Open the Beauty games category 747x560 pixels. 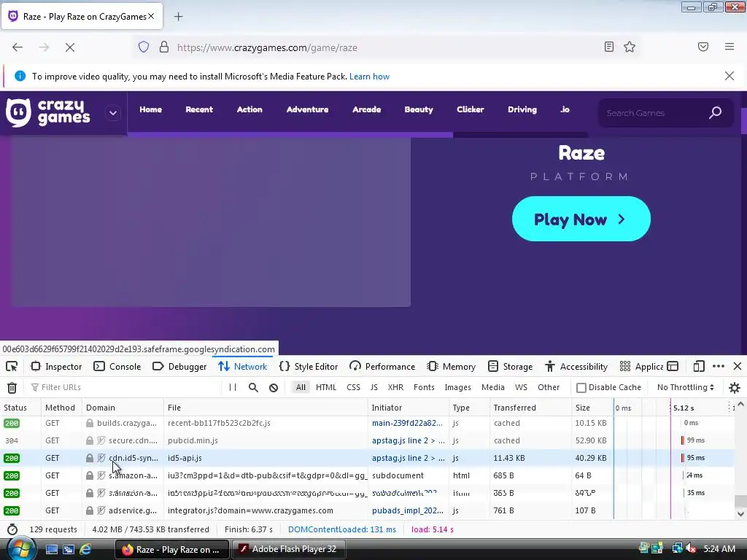(x=419, y=109)
